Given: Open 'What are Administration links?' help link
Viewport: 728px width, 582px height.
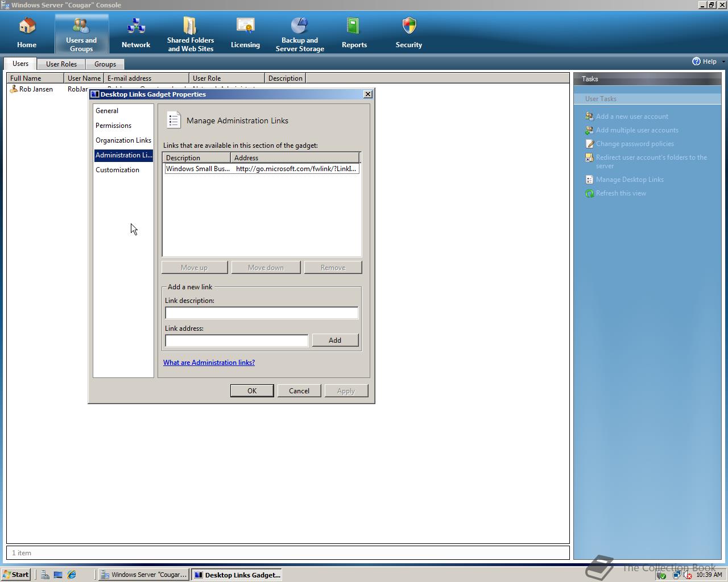Looking at the screenshot, I should (209, 363).
